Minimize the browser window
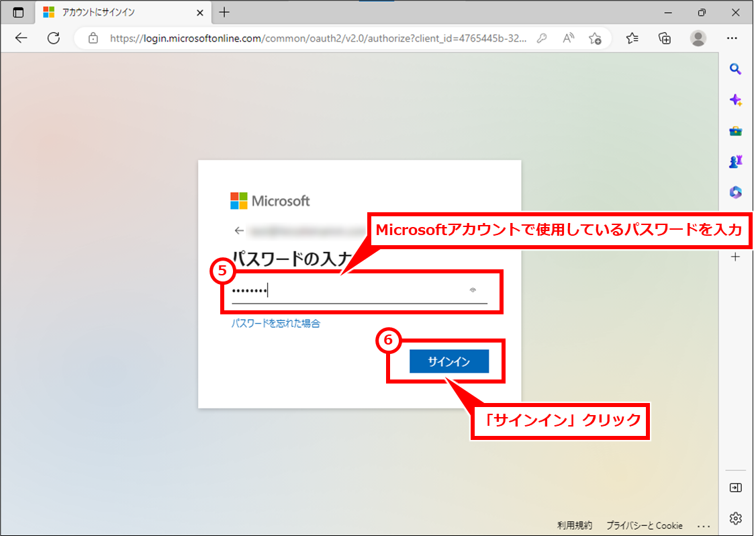 coord(668,13)
